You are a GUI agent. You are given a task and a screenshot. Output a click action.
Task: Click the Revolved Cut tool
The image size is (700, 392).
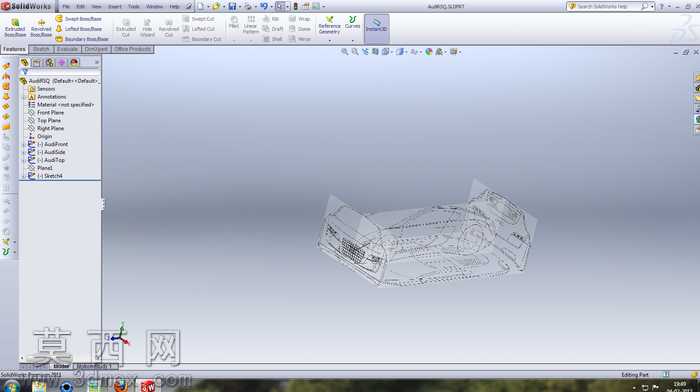(169, 28)
